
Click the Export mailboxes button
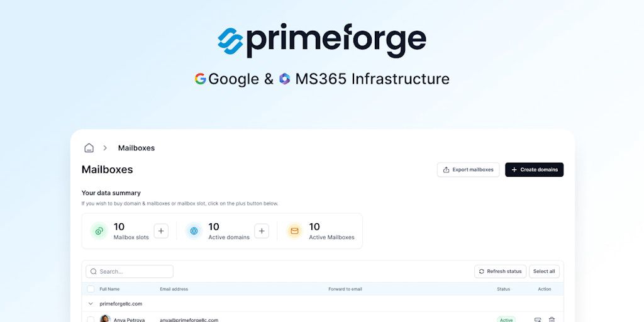coord(469,170)
